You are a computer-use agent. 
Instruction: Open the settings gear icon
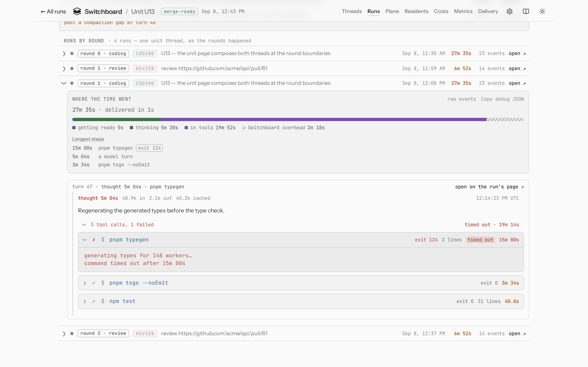coord(510,11)
